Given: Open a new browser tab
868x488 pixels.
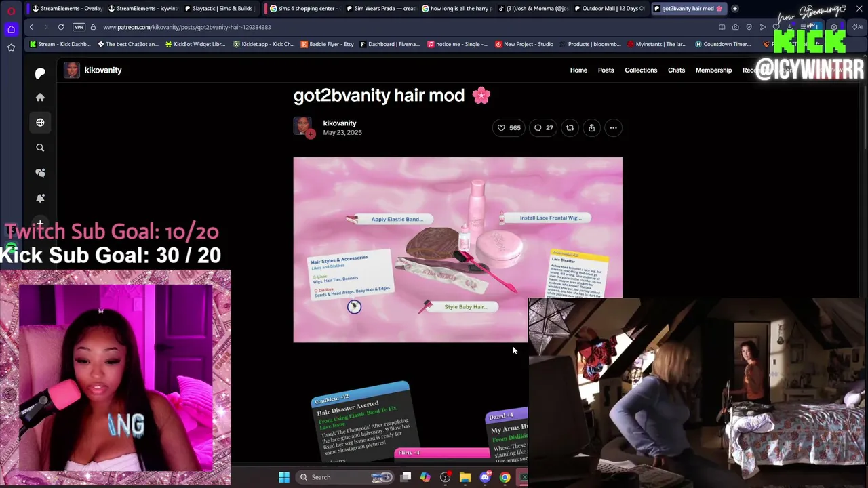Looking at the screenshot, I should click(735, 9).
